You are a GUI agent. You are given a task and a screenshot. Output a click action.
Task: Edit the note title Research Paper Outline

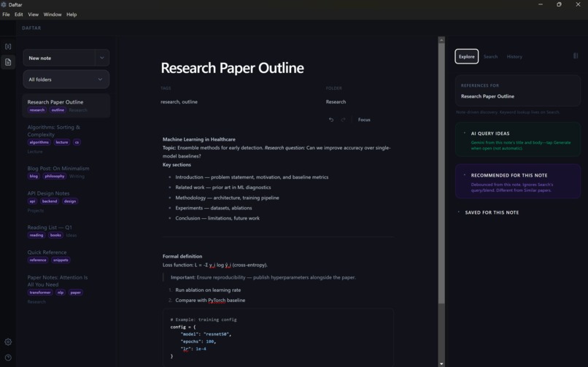232,69
